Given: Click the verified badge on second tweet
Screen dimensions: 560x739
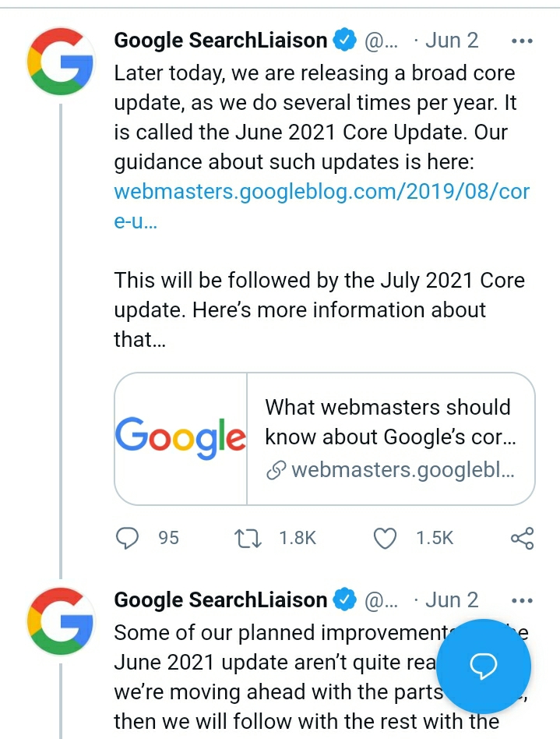Looking at the screenshot, I should coord(344,600).
